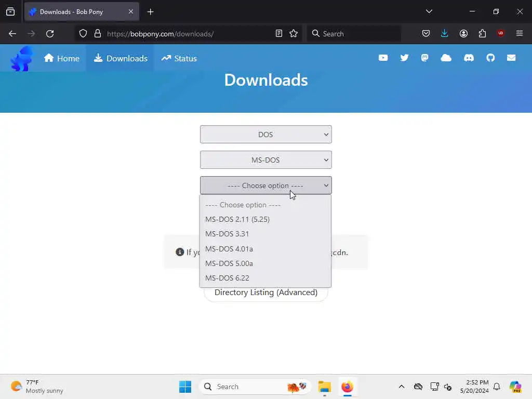Open a new tab with the plus button
Screen dimensions: 532x399
click(x=150, y=12)
